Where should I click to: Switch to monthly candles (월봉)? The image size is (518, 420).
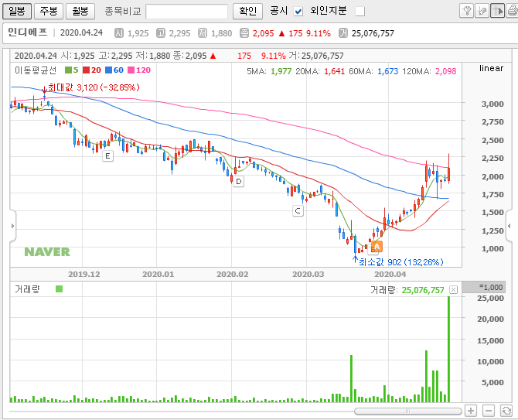tap(80, 12)
